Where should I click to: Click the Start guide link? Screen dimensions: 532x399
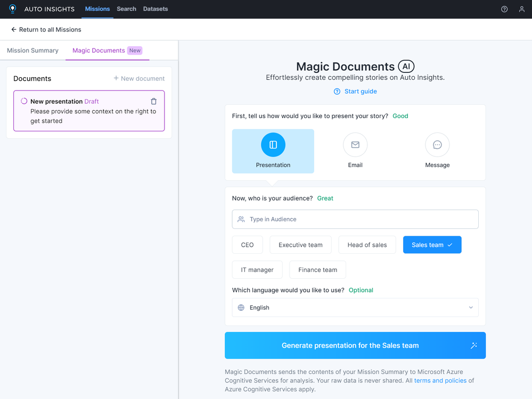(361, 92)
